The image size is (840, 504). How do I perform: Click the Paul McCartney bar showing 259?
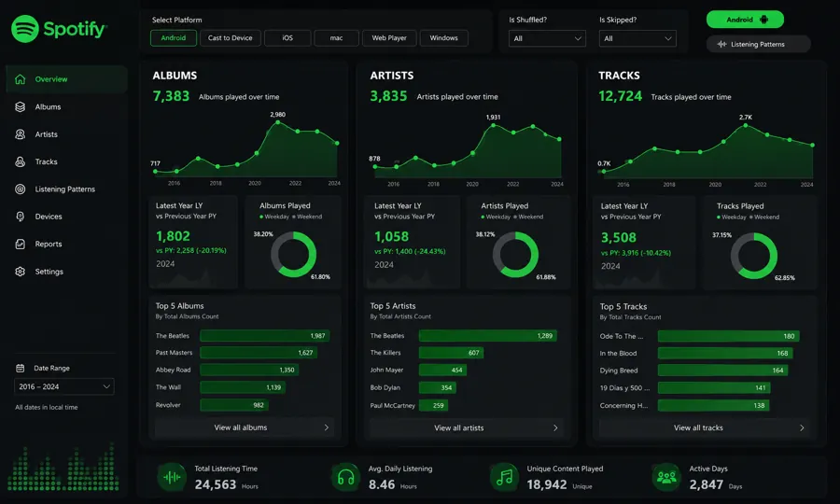pos(433,405)
